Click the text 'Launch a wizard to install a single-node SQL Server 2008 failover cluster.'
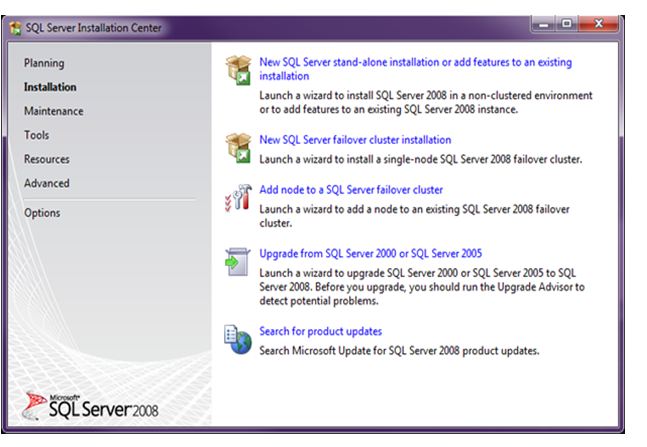The image size is (647, 447). coord(421,159)
